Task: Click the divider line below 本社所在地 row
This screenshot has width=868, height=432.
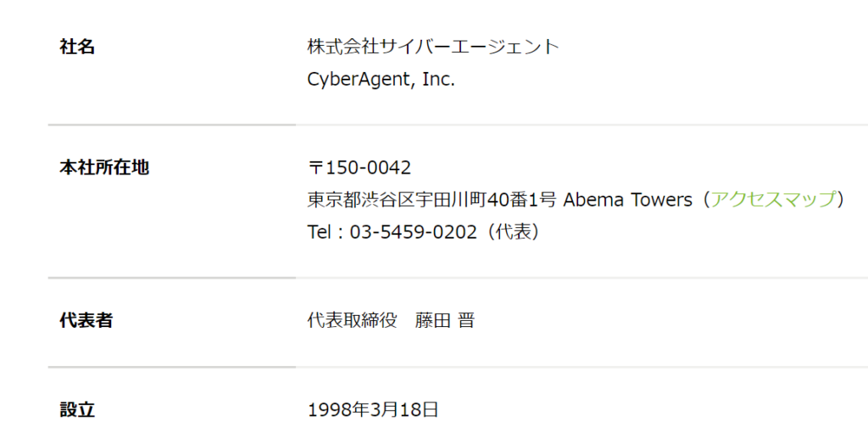Action: click(x=458, y=278)
